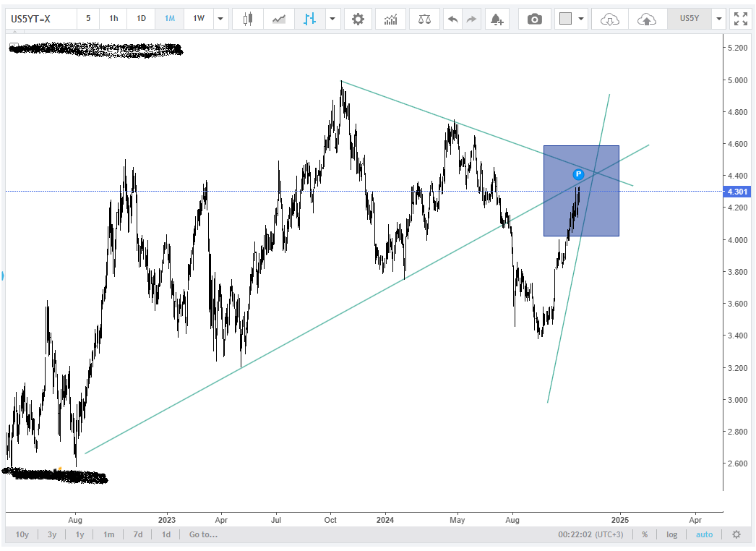Open the US5Y layout dropdown arrow
The width and height of the screenshot is (756, 551).
pos(718,19)
